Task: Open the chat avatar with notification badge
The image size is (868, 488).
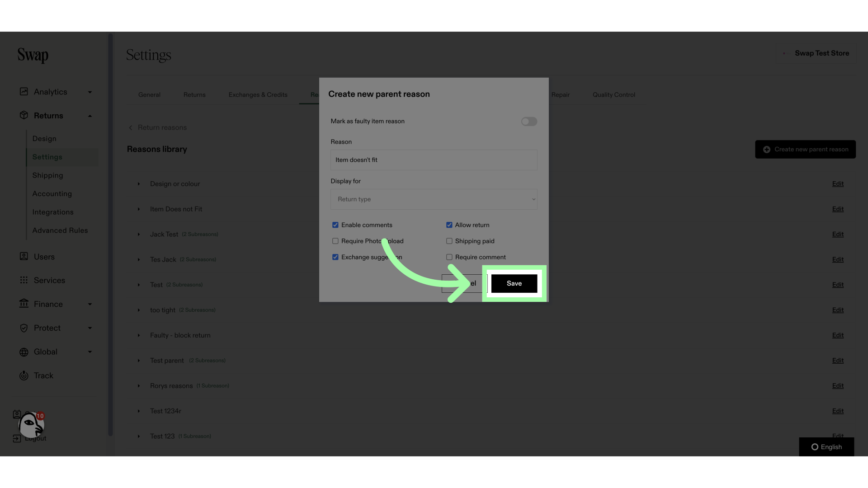Action: click(31, 425)
